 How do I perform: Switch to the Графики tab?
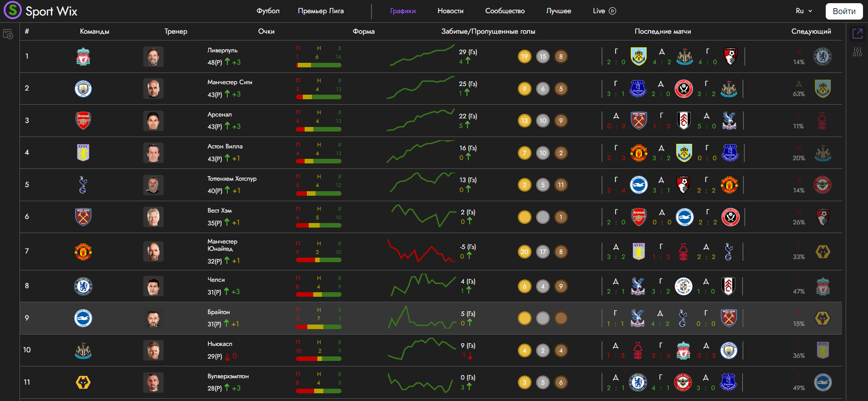(403, 11)
